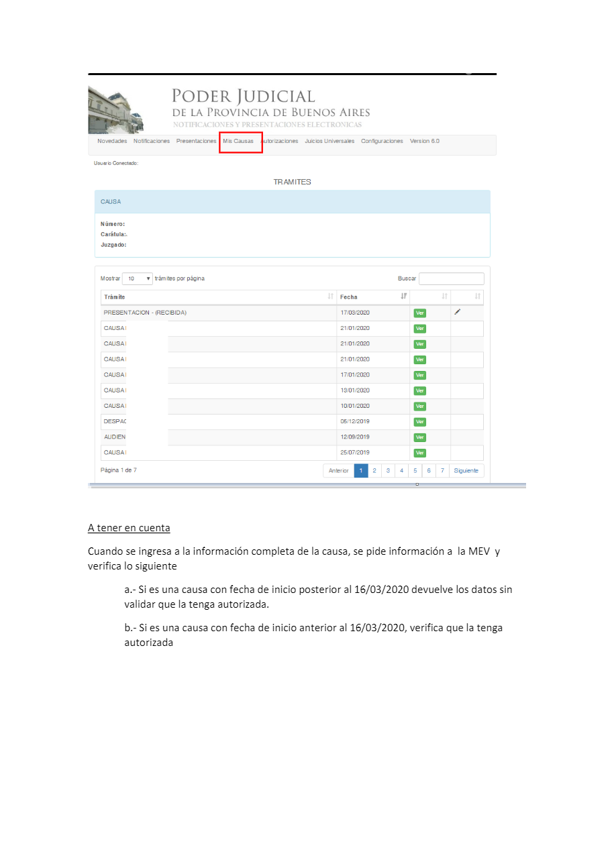This screenshot has height=868, width=614.
Task: Open the rows-per-page dropdown showing 10
Action: point(137,278)
